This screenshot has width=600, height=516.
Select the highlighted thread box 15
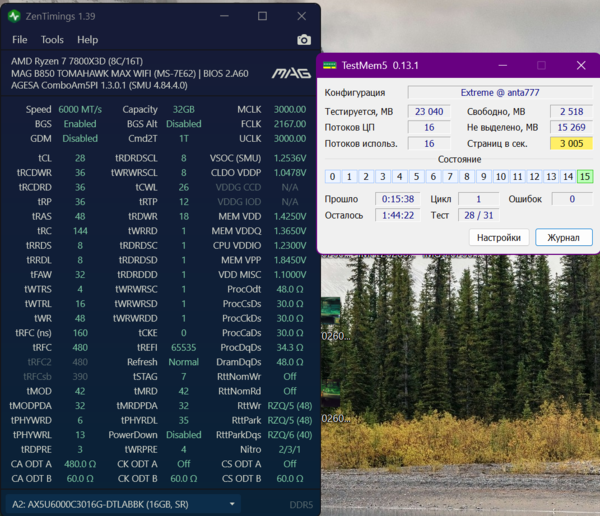pos(585,176)
